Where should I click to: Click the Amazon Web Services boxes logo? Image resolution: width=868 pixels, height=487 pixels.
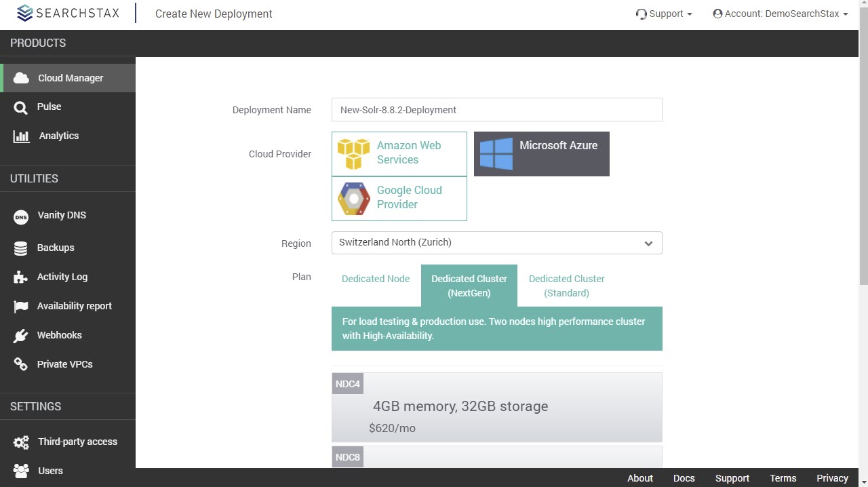click(x=354, y=154)
